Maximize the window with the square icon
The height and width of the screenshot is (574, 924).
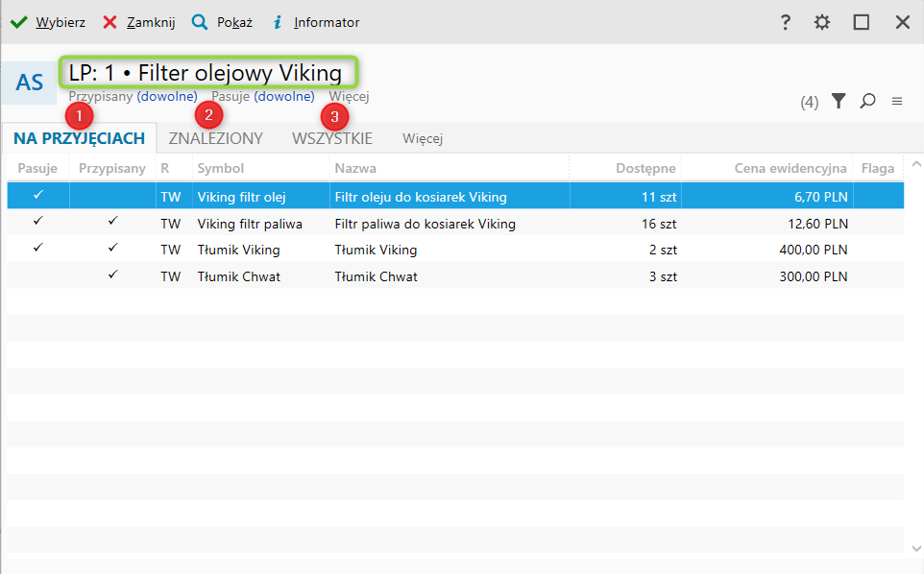pyautogui.click(x=862, y=22)
